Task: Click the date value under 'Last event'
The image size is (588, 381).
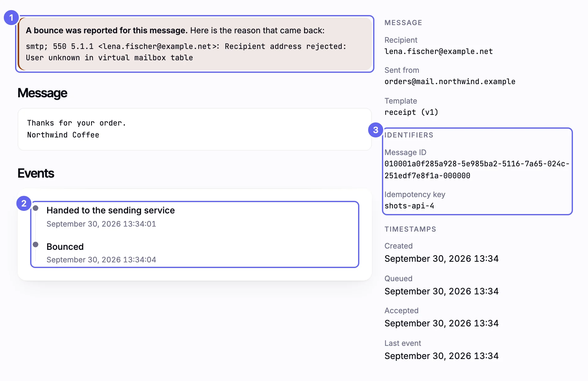Action: (x=441, y=356)
